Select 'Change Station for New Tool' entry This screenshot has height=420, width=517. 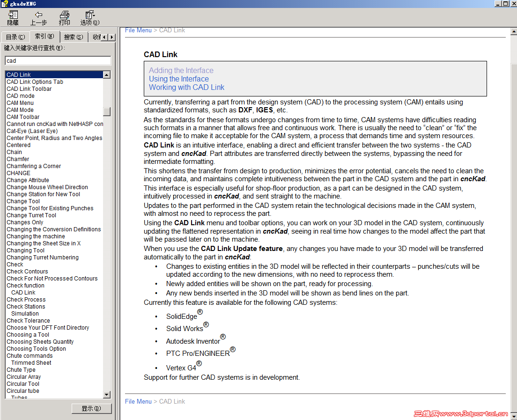click(43, 194)
